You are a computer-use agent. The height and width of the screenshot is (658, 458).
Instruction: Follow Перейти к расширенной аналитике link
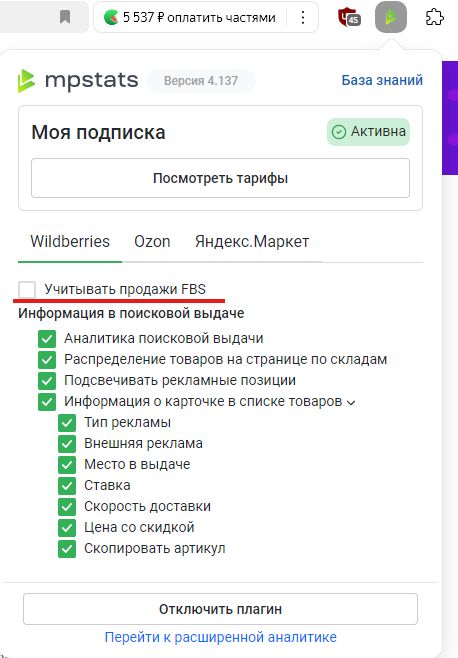pyautogui.click(x=220, y=637)
